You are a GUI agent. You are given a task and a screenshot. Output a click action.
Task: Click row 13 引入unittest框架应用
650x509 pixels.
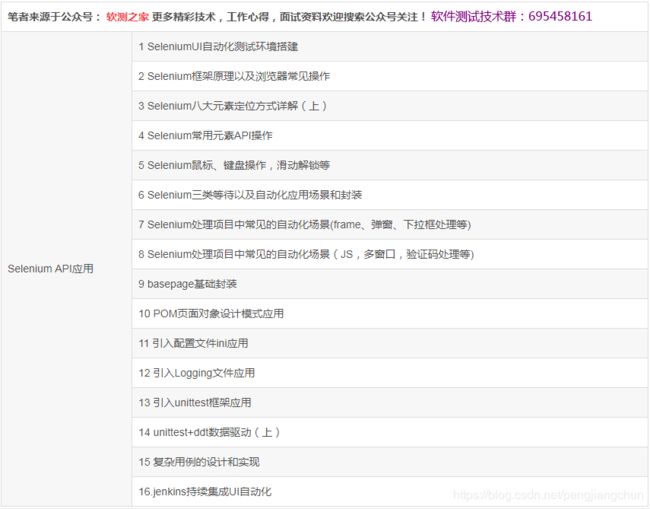pos(390,402)
